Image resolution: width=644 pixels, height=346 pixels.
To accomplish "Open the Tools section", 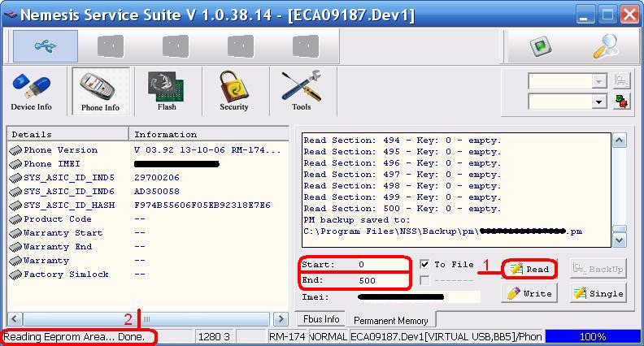I will 301,92.
